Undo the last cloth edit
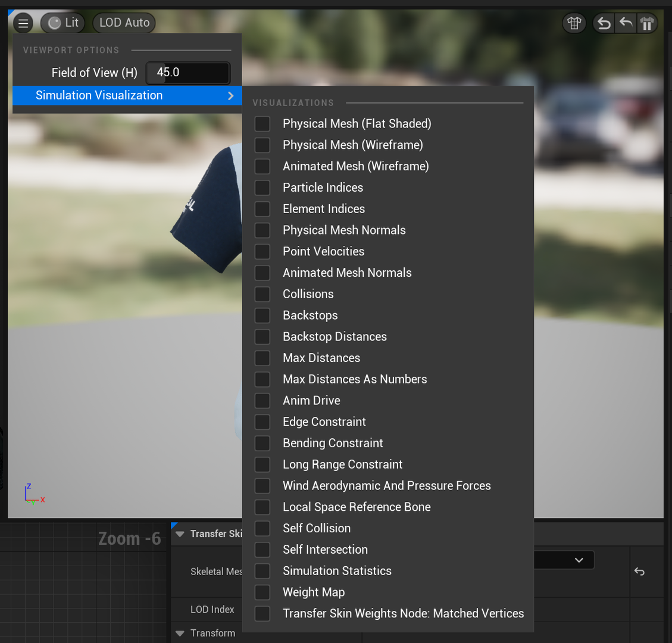 (x=603, y=23)
